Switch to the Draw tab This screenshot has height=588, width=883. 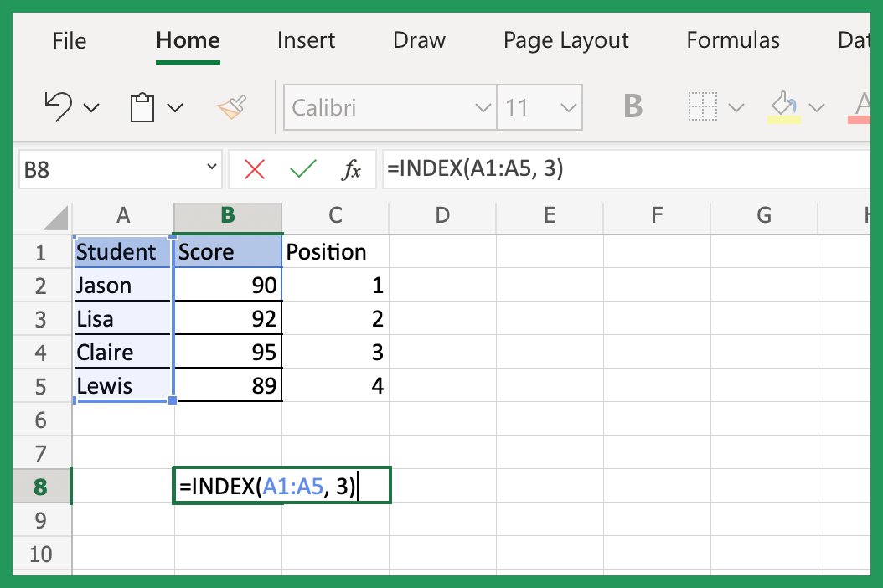tap(418, 40)
